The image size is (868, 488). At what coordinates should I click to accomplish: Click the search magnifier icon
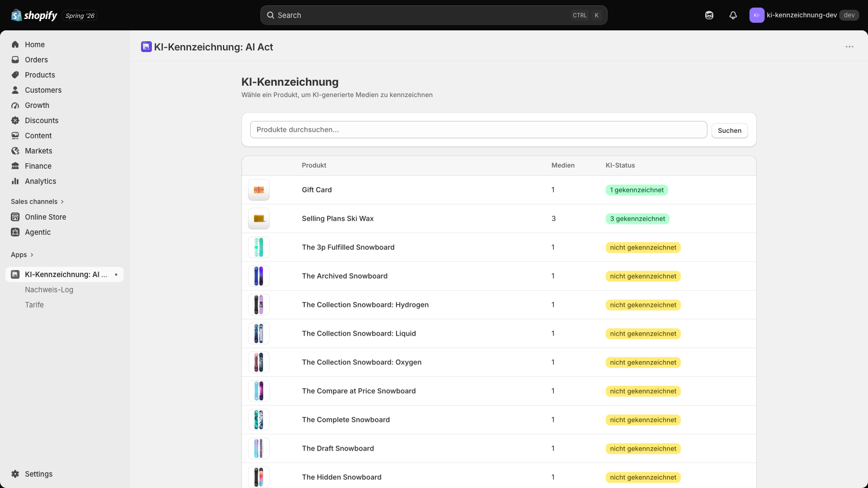pos(271,15)
